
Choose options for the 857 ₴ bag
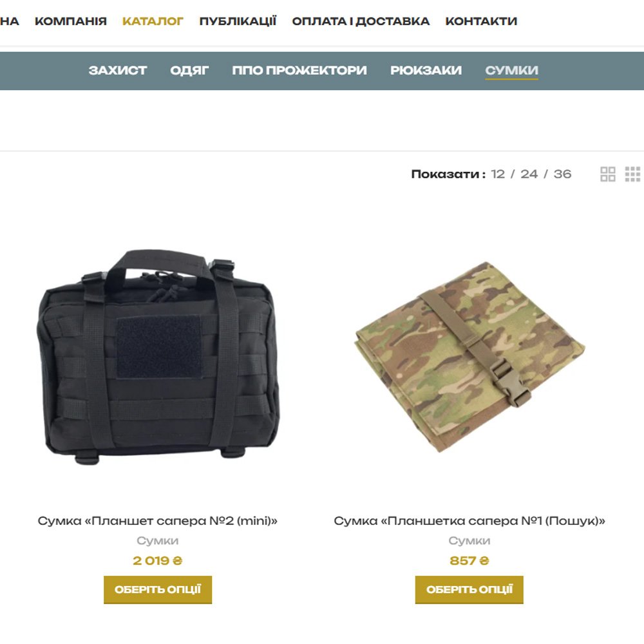[x=469, y=590]
